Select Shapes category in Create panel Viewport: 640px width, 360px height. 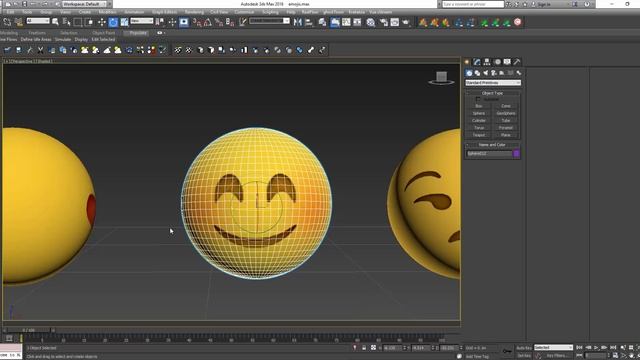[477, 73]
